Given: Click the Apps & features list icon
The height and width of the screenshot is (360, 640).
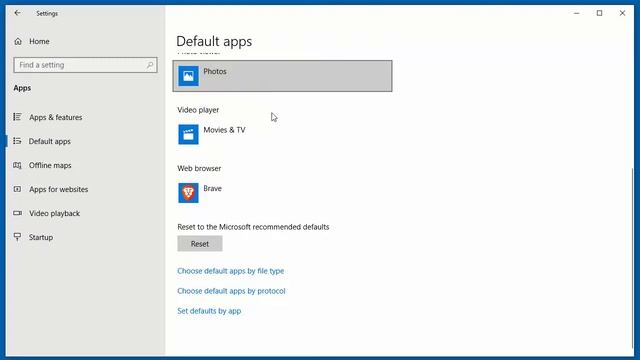Looking at the screenshot, I should (x=17, y=117).
